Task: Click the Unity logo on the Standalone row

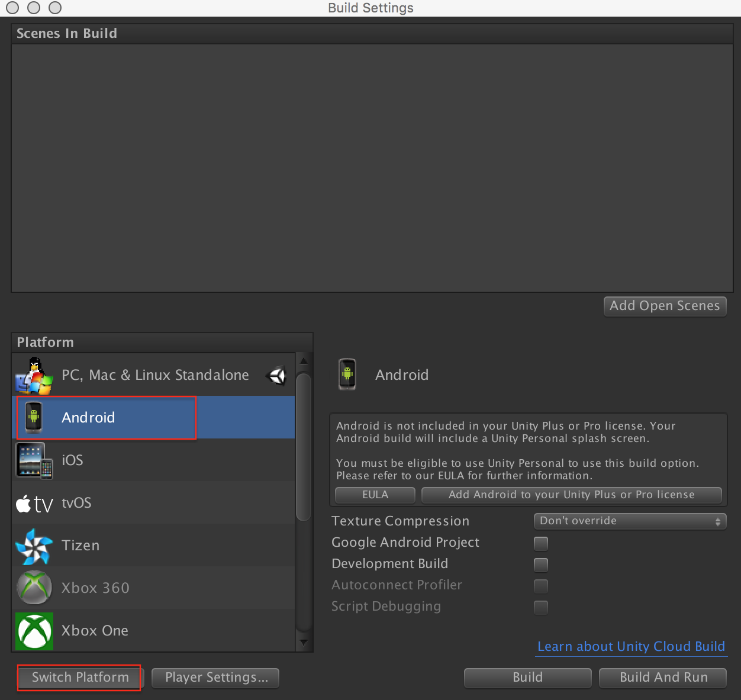Action: (278, 375)
